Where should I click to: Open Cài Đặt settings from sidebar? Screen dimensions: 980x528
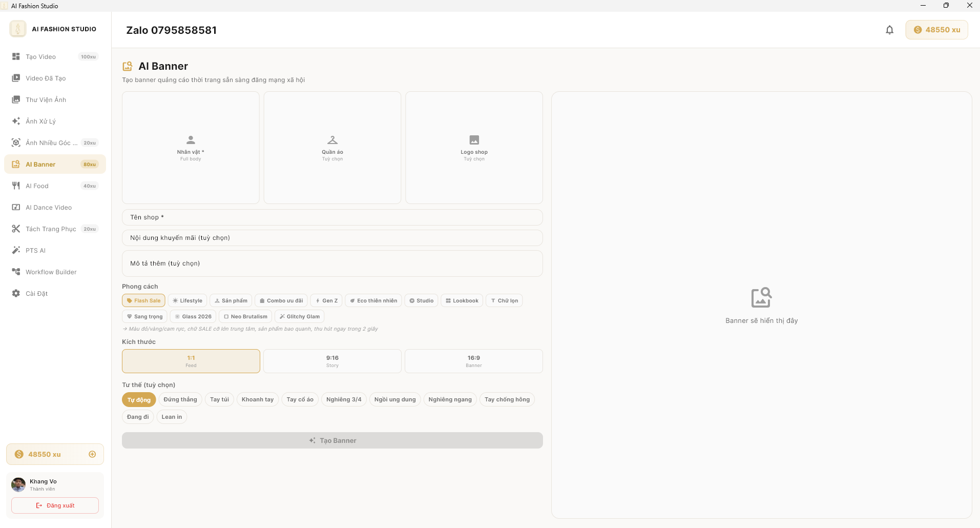[x=36, y=294]
